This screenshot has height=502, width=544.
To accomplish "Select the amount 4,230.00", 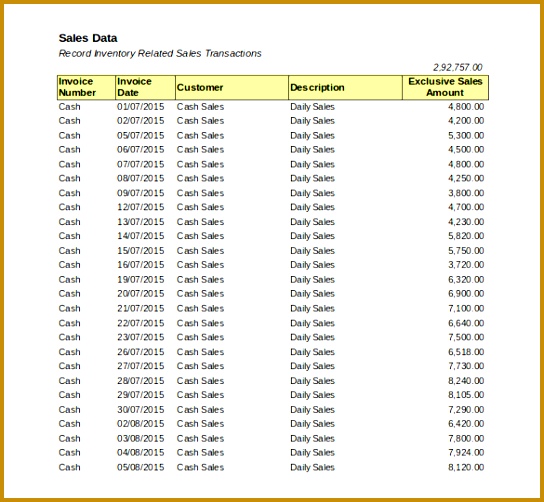I will click(466, 222).
